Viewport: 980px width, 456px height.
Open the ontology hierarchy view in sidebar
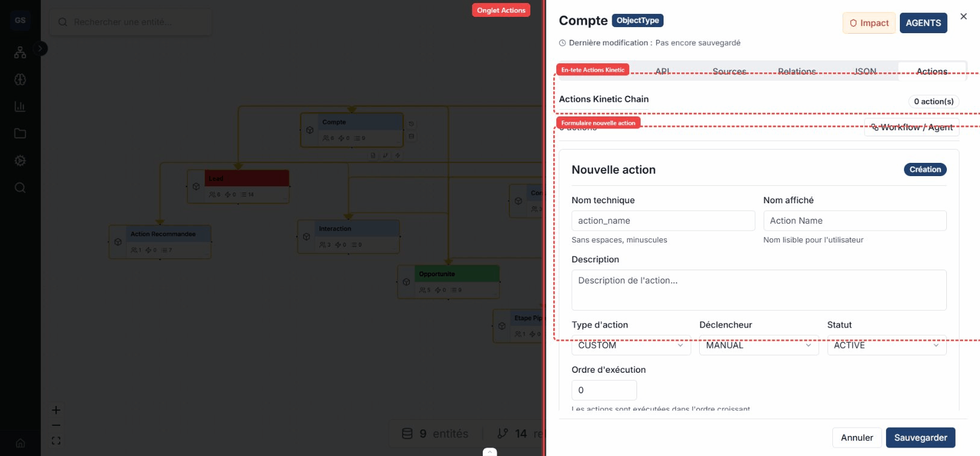tap(20, 53)
